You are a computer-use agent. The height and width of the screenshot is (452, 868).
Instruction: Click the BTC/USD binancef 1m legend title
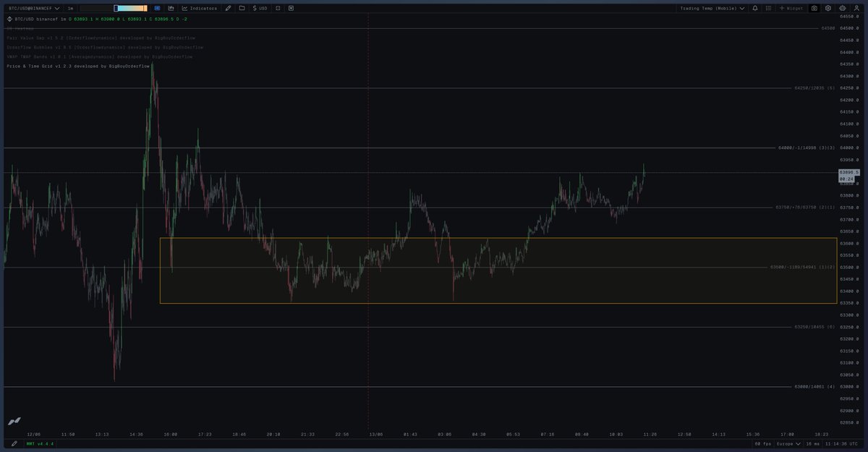(x=39, y=19)
